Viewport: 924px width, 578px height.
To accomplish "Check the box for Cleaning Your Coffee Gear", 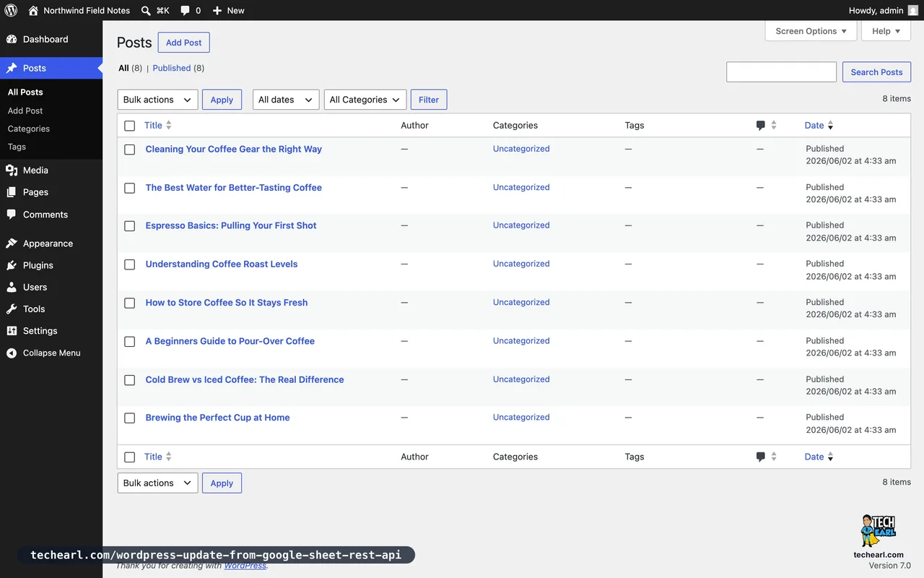I will 130,150.
